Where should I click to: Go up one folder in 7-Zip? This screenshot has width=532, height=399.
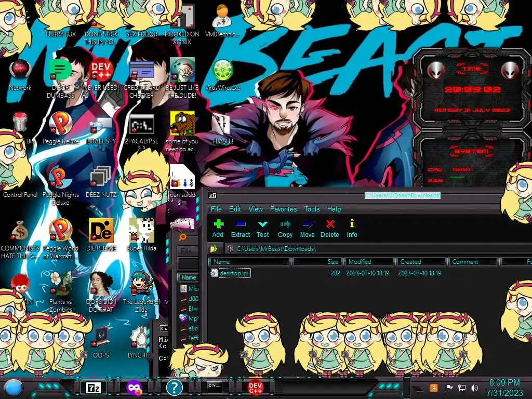(x=214, y=249)
